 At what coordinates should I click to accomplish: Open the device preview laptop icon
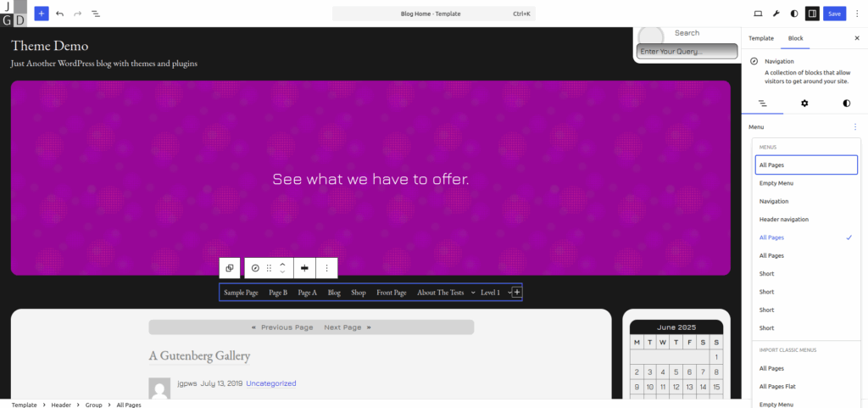[758, 14]
